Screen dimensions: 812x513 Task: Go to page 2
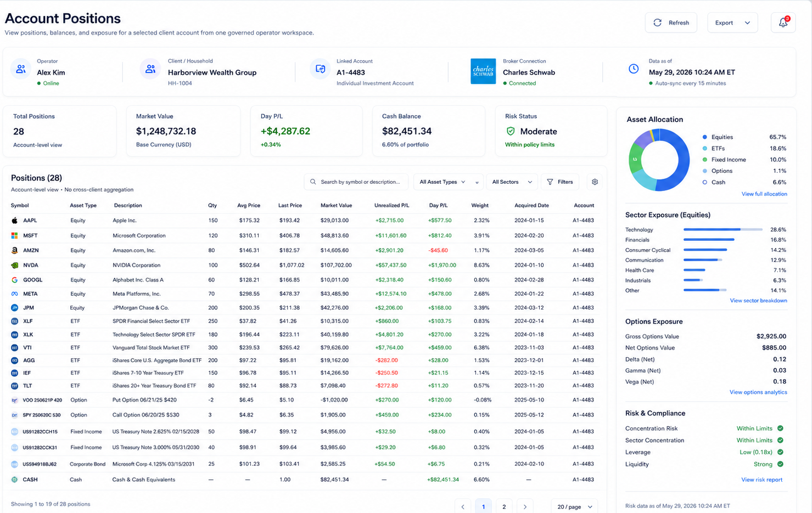[x=504, y=506]
